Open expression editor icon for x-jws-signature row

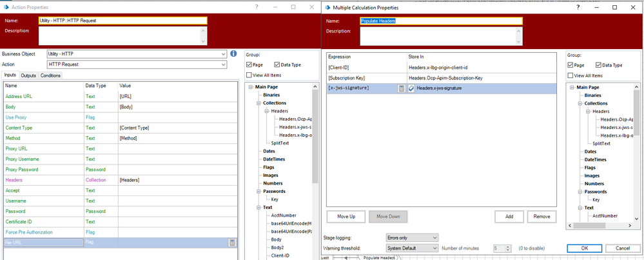click(x=401, y=88)
